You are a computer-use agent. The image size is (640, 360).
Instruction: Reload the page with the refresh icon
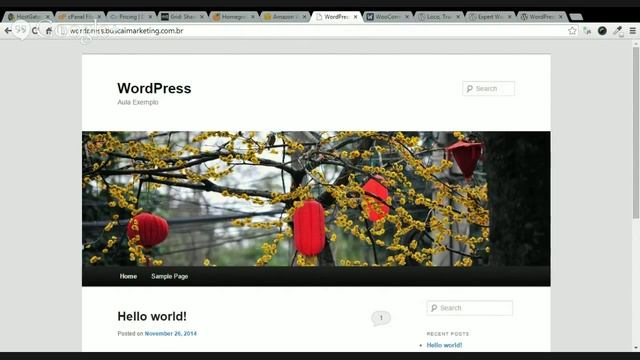coord(35,31)
